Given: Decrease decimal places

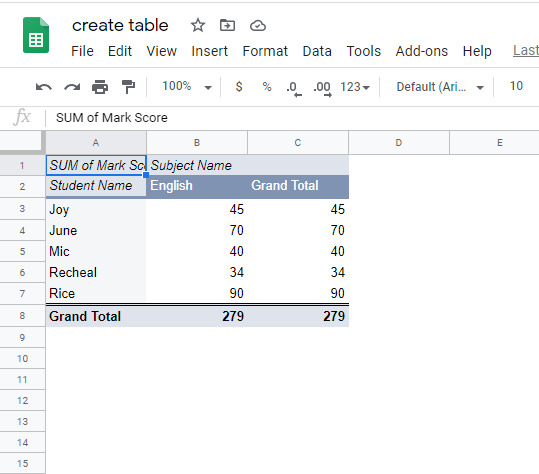Looking at the screenshot, I should click(x=294, y=88).
